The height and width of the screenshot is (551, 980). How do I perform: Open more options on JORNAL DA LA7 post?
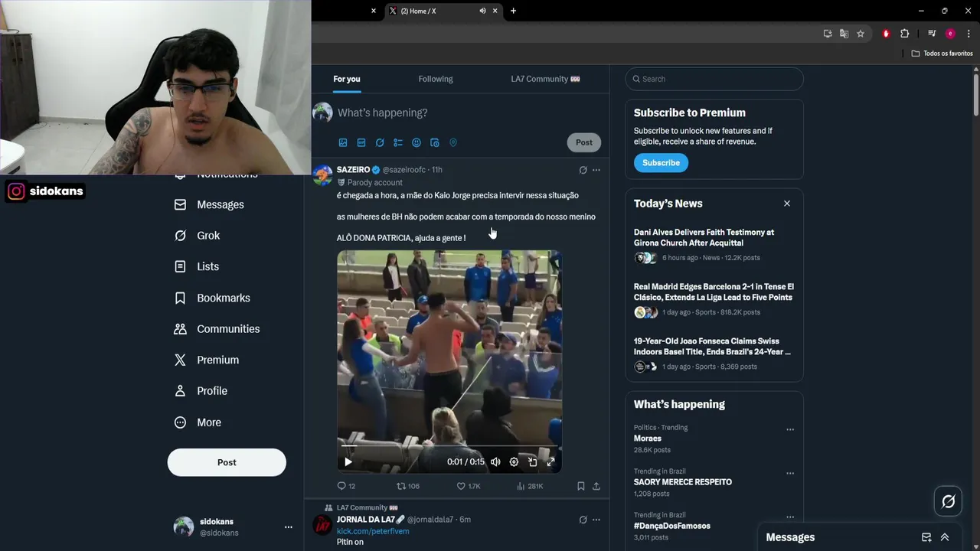(596, 520)
